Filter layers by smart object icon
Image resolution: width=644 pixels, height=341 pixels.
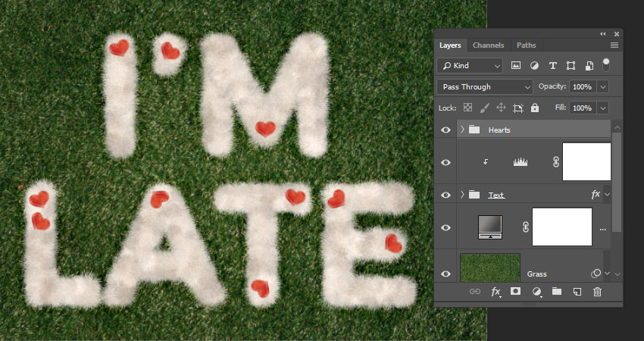point(589,65)
